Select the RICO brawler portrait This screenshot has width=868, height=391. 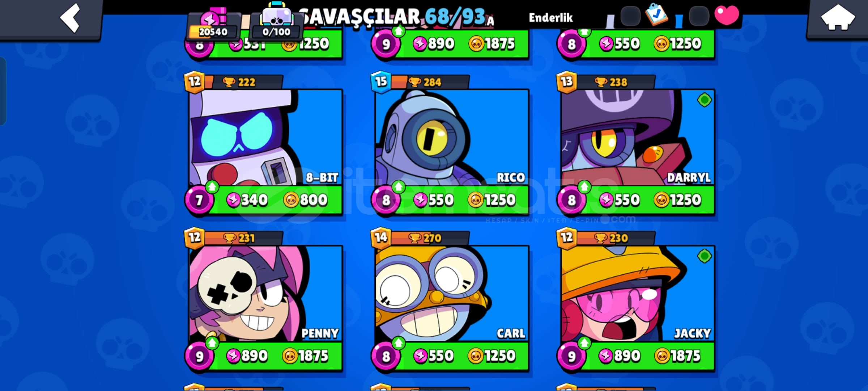pos(452,138)
